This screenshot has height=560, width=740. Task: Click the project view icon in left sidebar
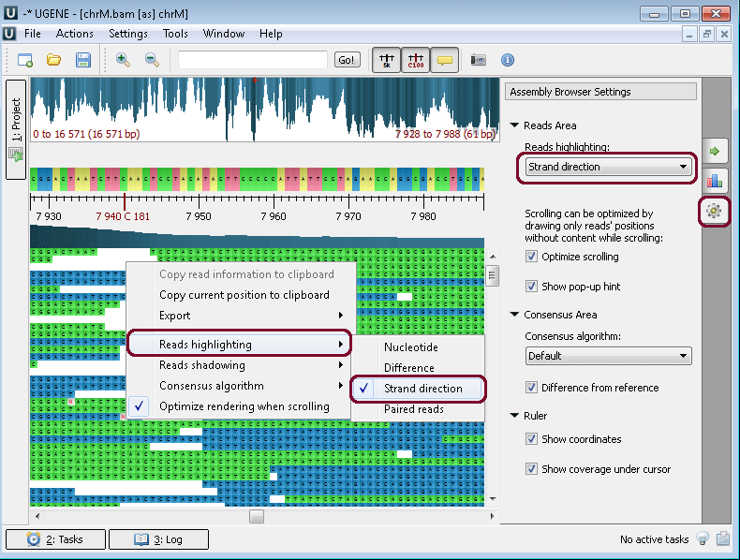point(16,155)
